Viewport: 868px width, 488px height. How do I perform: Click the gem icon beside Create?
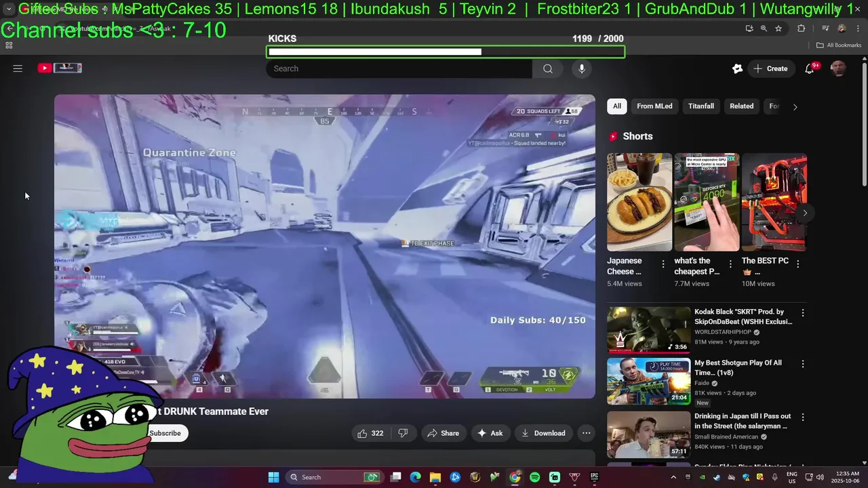click(738, 68)
